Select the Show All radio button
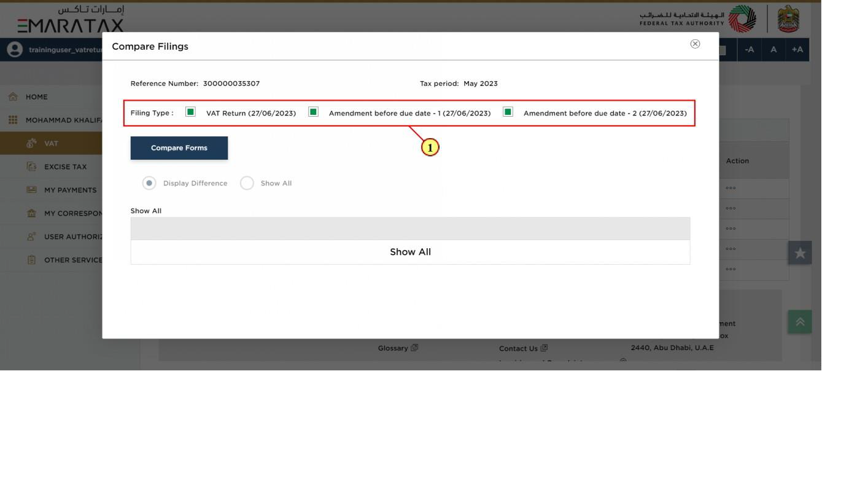The image size is (868, 492). (247, 183)
